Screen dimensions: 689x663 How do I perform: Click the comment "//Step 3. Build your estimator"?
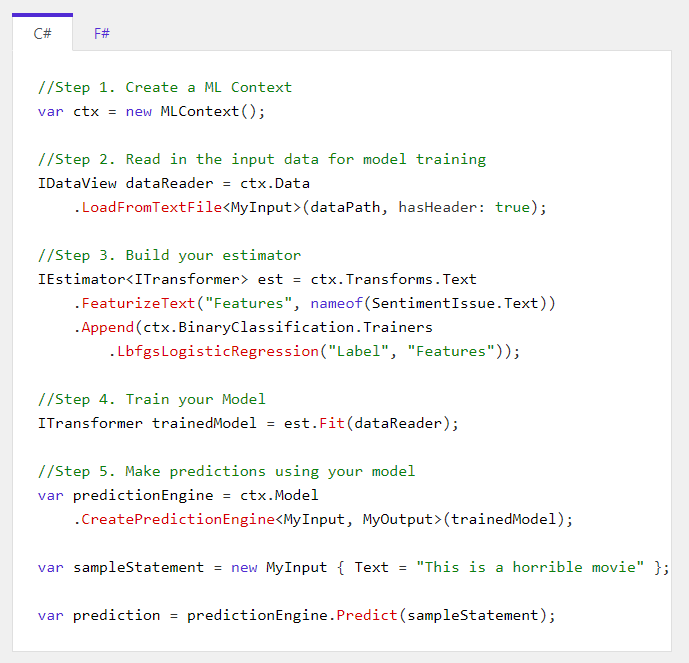[169, 255]
